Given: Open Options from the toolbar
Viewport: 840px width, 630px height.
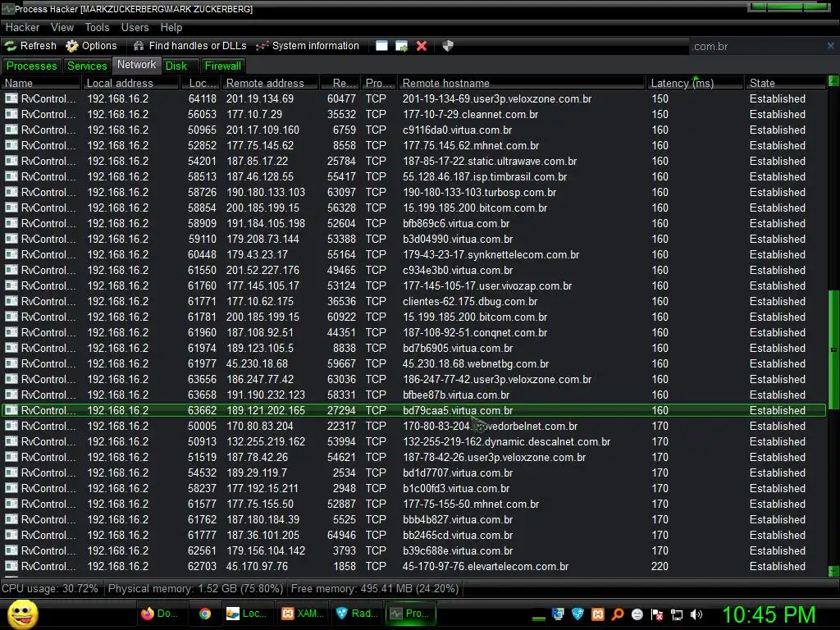Looking at the screenshot, I should [91, 46].
